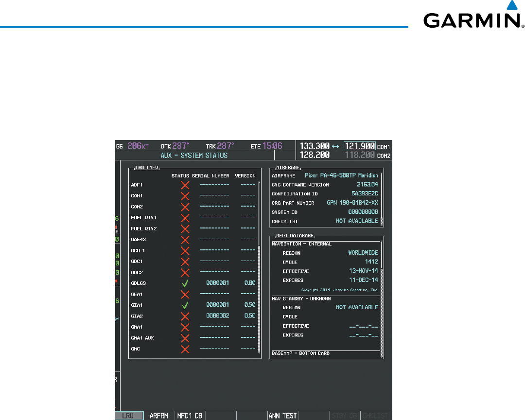Click expires date 11-DEC-14

pyautogui.click(x=364, y=280)
